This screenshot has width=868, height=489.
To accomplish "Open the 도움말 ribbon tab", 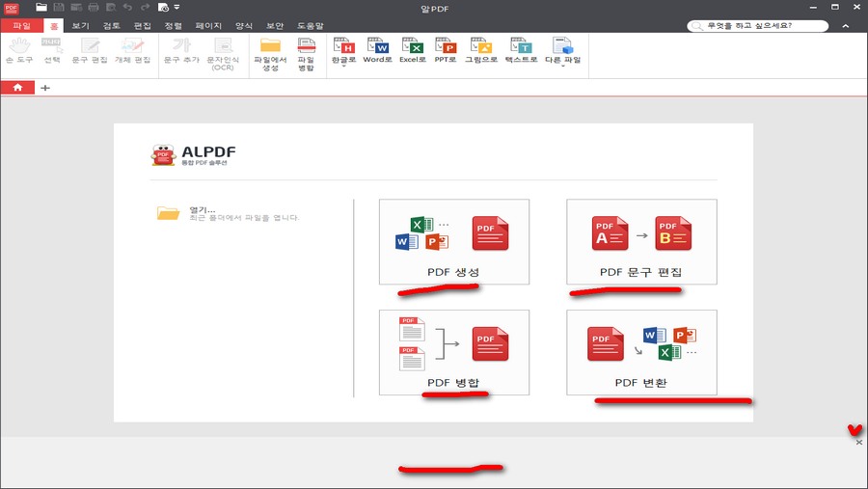I will 310,25.
